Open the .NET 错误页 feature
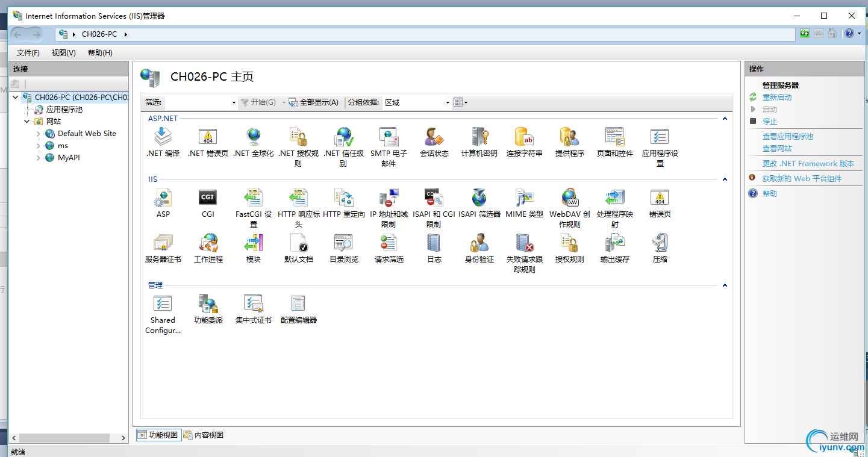The height and width of the screenshot is (457, 868). pos(208,142)
